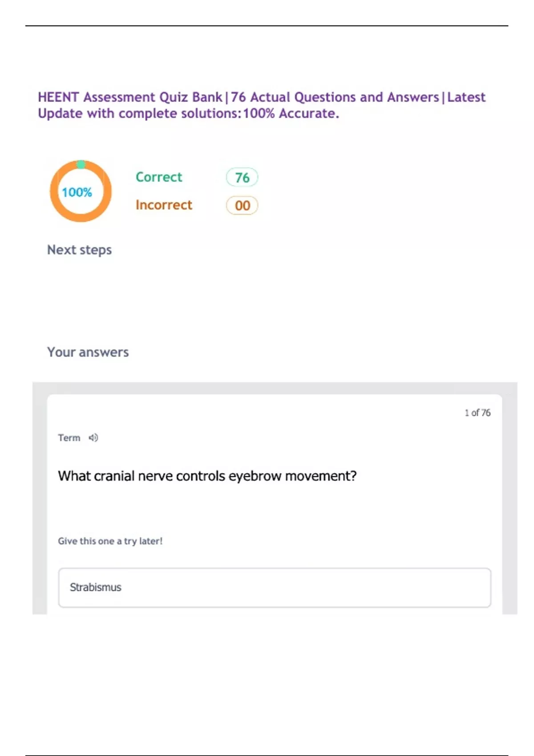Click the cranial nerve eyebrow question text
The image size is (534, 756).
click(207, 476)
